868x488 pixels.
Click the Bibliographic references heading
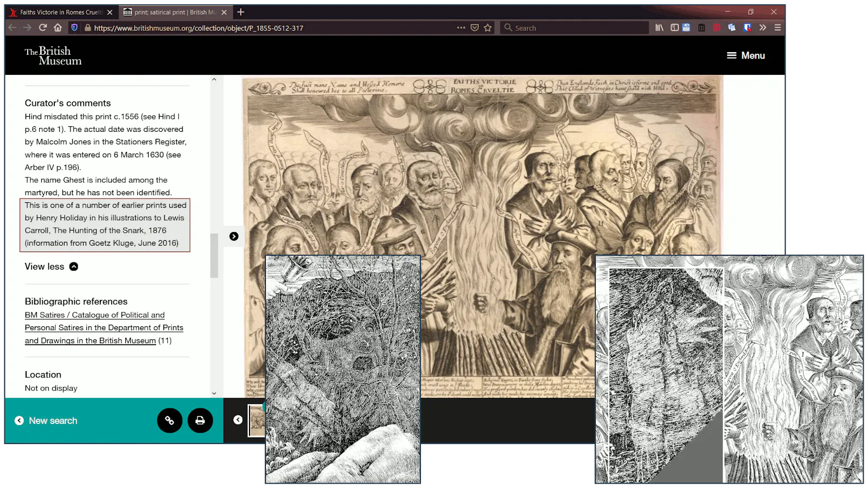76,301
